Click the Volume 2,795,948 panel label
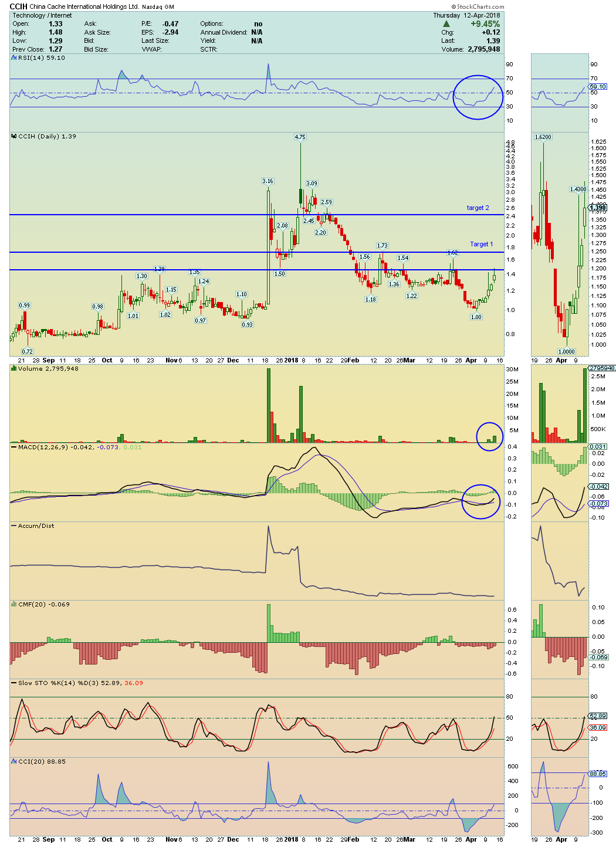 point(48,368)
